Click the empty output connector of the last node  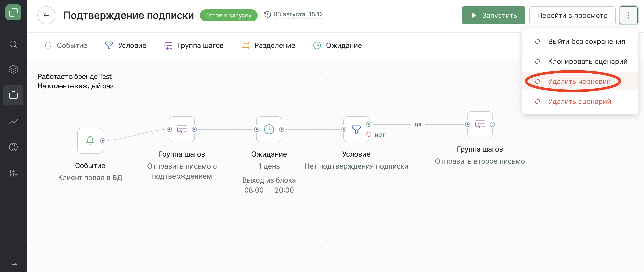pyautogui.click(x=492, y=124)
